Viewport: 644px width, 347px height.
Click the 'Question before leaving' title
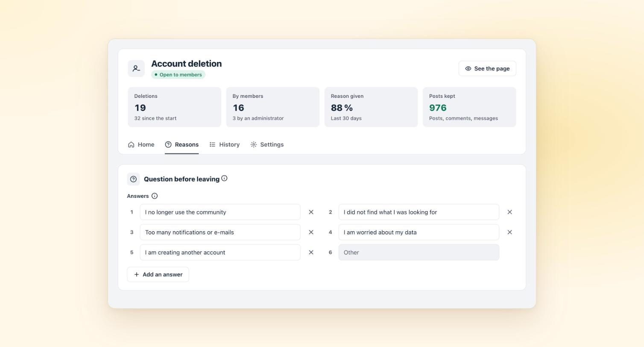coord(181,179)
